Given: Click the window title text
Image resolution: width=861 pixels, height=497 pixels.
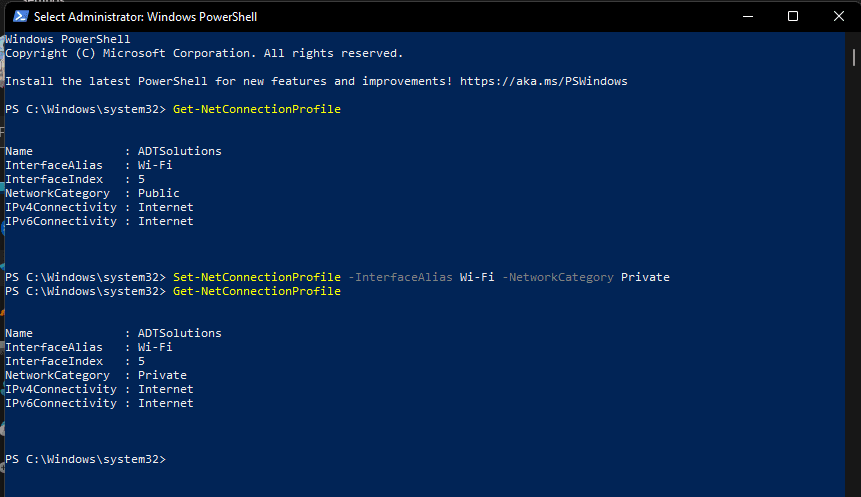Looking at the screenshot, I should (146, 17).
